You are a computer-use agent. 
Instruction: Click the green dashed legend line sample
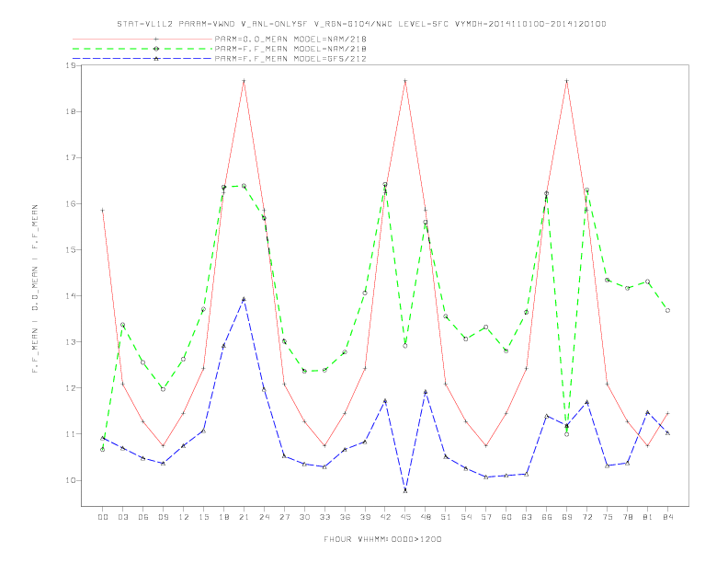(142, 49)
